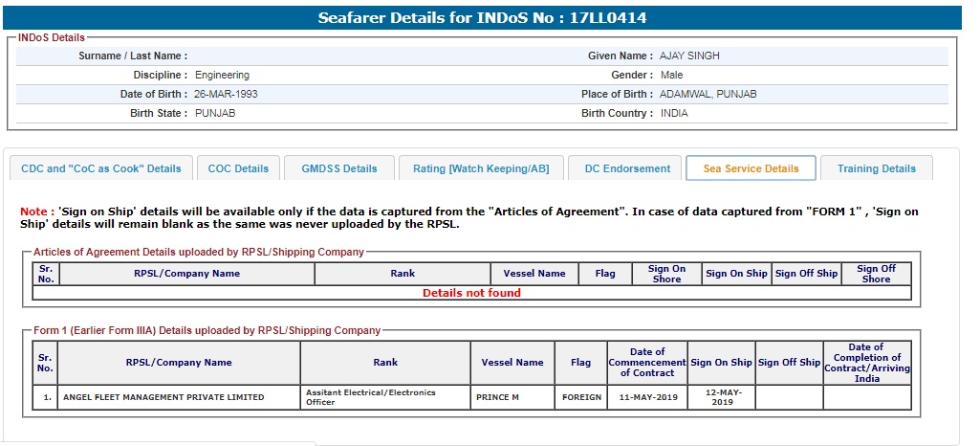Click the Given Name value AJAY SINGH
This screenshot has height=446, width=980.
(689, 56)
